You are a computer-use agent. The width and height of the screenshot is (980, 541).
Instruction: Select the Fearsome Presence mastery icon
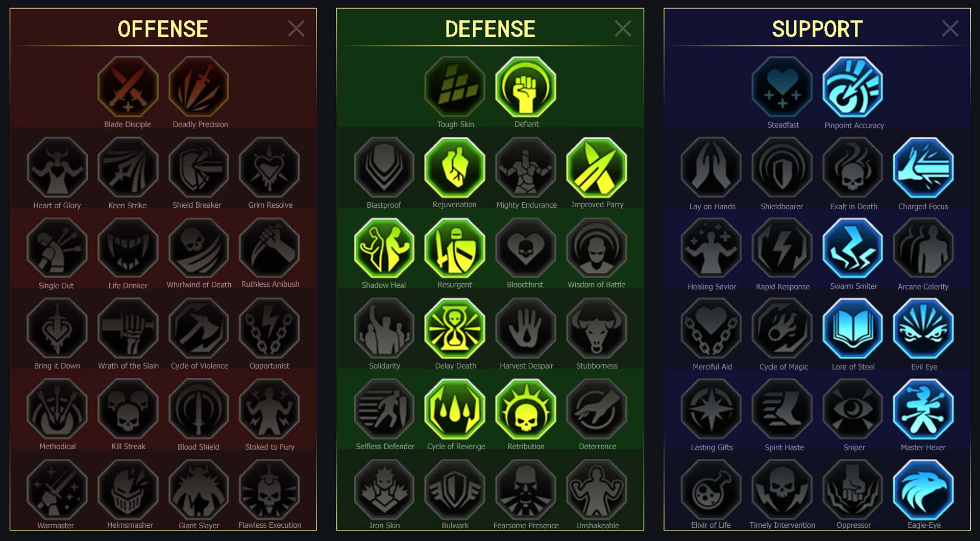(x=526, y=490)
